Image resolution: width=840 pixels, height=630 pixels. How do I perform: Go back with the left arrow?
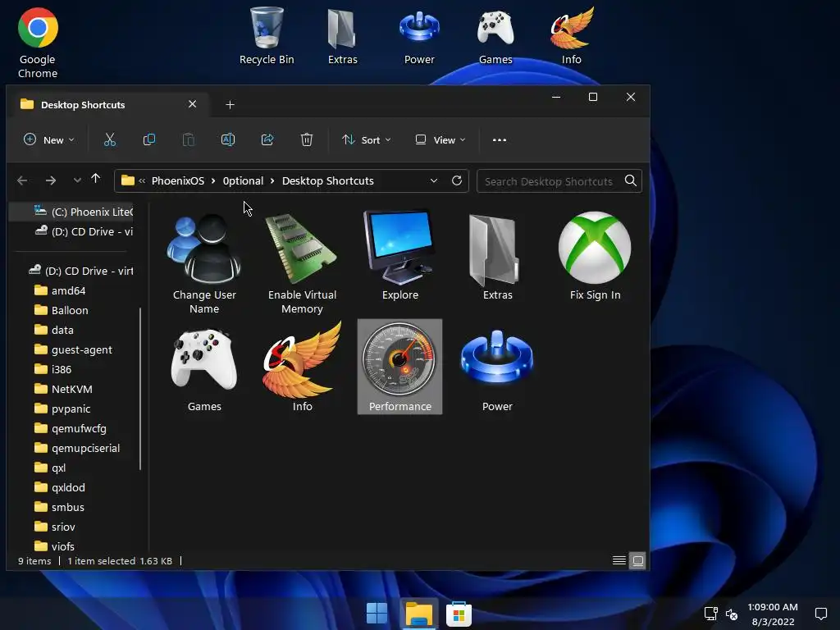pyautogui.click(x=22, y=180)
